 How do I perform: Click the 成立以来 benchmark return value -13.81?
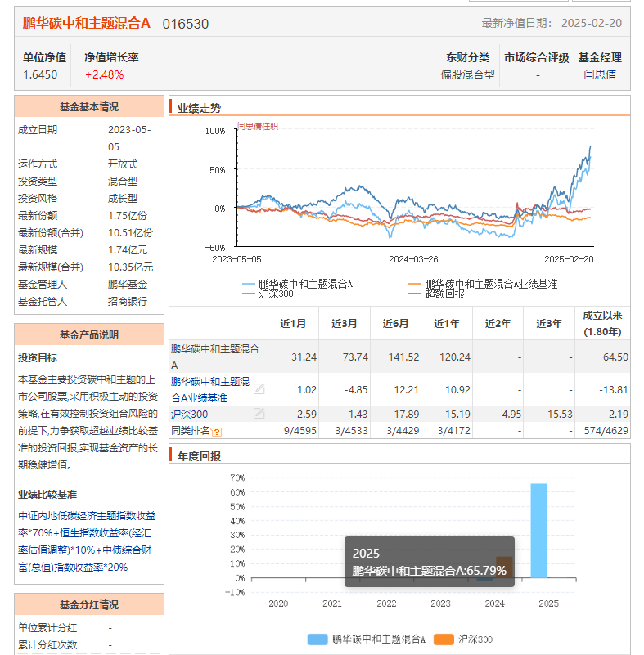[614, 390]
